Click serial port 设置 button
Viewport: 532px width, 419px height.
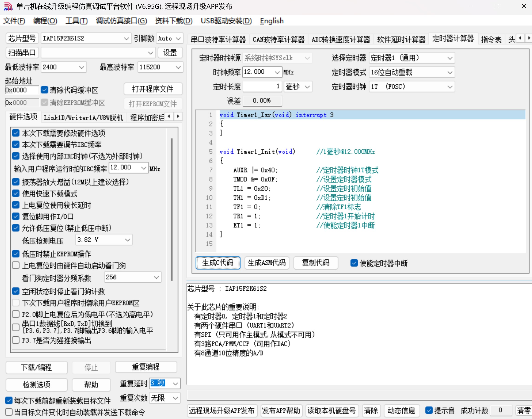[170, 53]
